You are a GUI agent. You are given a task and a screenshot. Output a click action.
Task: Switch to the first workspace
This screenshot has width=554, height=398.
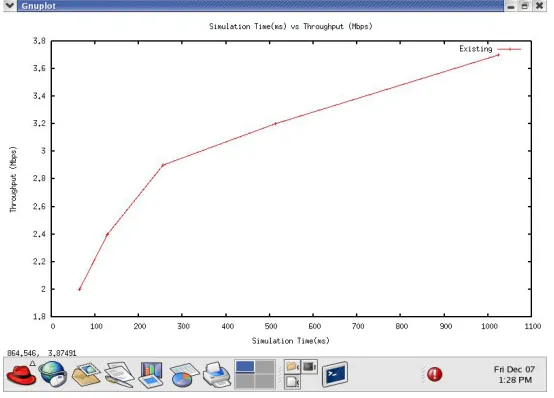coord(245,367)
